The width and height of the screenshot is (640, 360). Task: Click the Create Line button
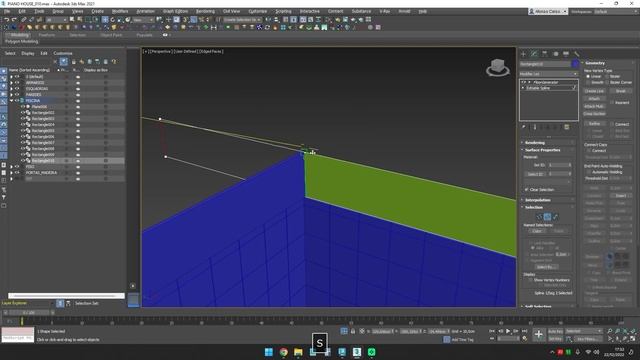point(594,91)
